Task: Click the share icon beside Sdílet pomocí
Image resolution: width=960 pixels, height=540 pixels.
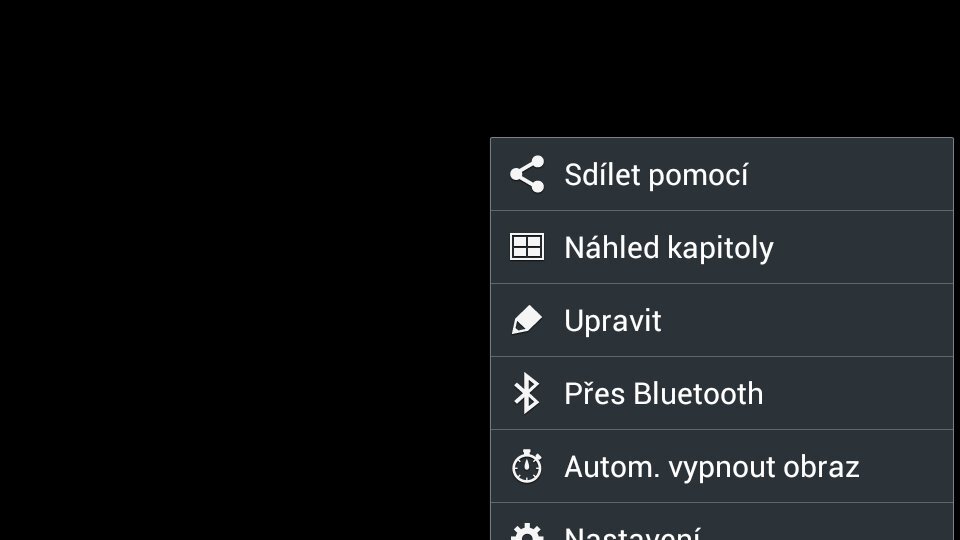Action: [527, 174]
